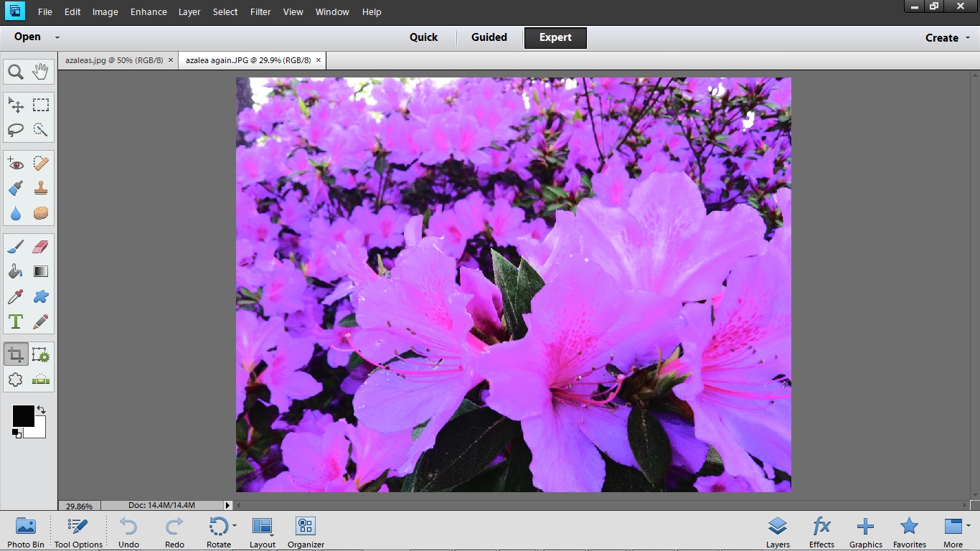The image size is (980, 551).
Task: Open the Enhance menu
Action: (x=149, y=12)
